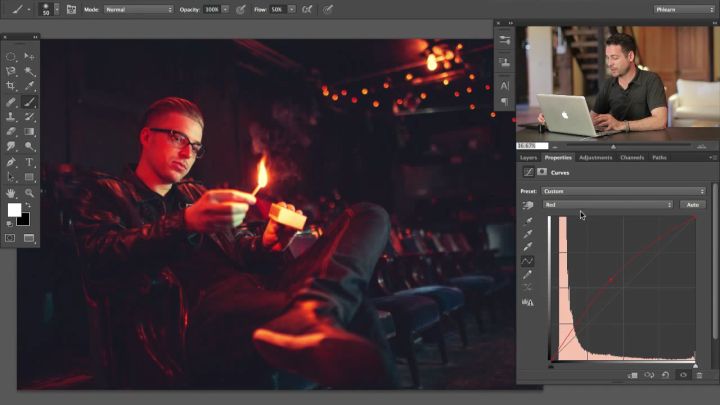720x405 pixels.
Task: Swap foreground and background colors
Action: pyautogui.click(x=28, y=205)
